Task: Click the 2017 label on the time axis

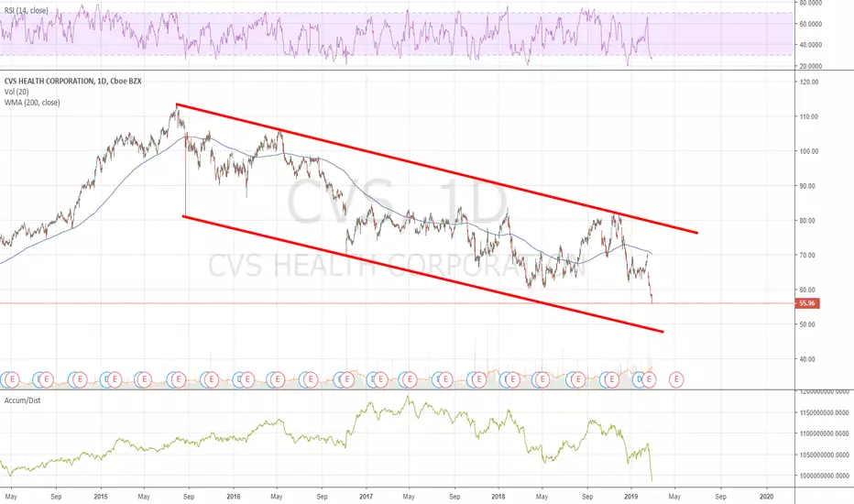Action: point(366,497)
